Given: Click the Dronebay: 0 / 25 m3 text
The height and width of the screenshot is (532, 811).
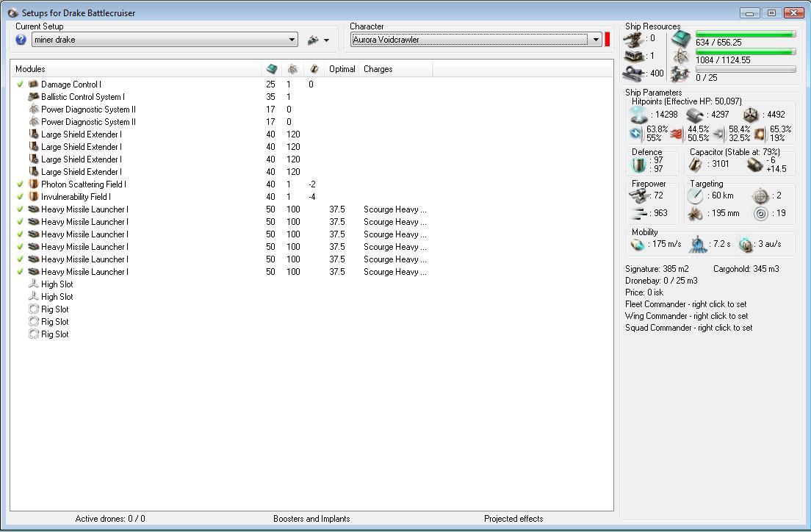Looking at the screenshot, I should [661, 281].
